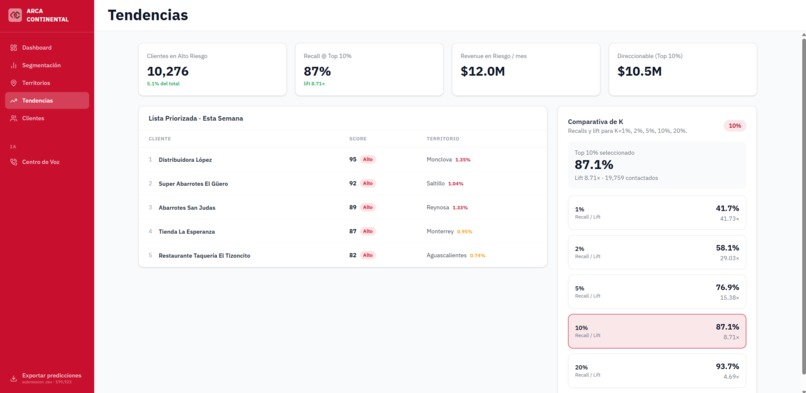Select the 1% recall card
Image resolution: width=806 pixels, height=393 pixels.
[x=657, y=212]
